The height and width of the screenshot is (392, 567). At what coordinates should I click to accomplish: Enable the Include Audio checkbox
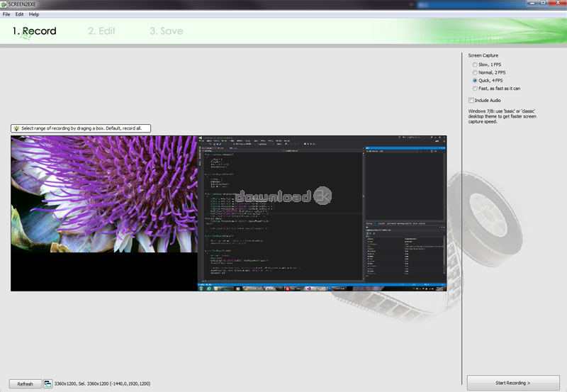[x=472, y=101]
